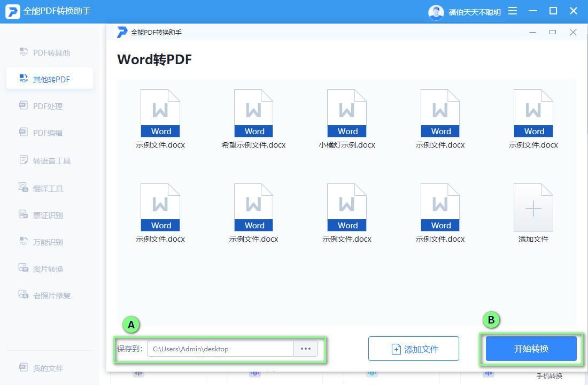This screenshot has width=588, height=385.
Task: Select the 小橘灯示例.docx thumbnail
Action: [346, 113]
